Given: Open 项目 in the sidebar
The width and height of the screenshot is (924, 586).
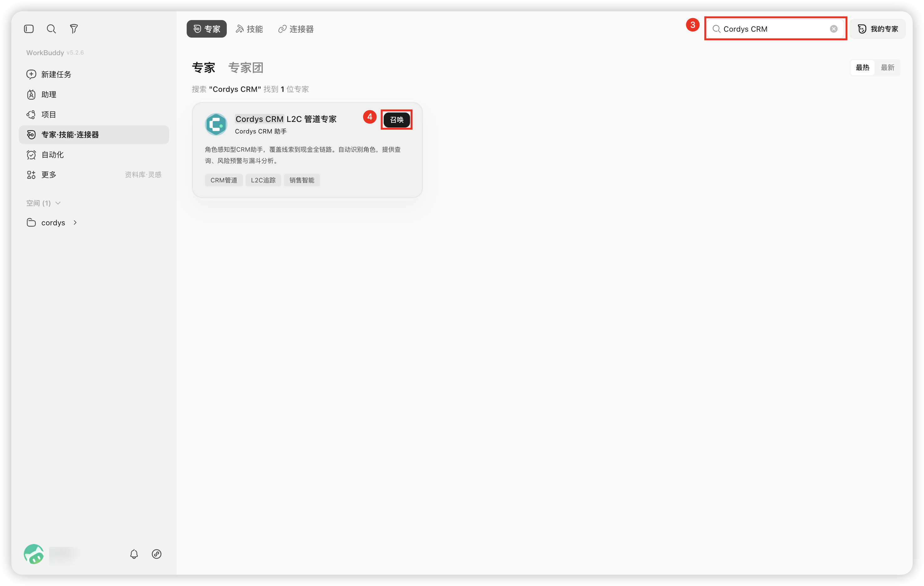Looking at the screenshot, I should (94, 114).
